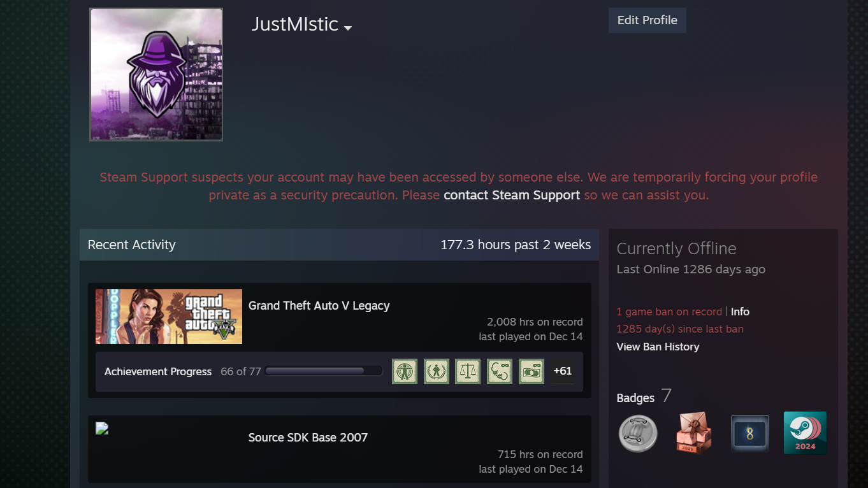Screen dimensions: 868x488
Task: Open the money bill achievement icon
Action: pyautogui.click(x=532, y=371)
